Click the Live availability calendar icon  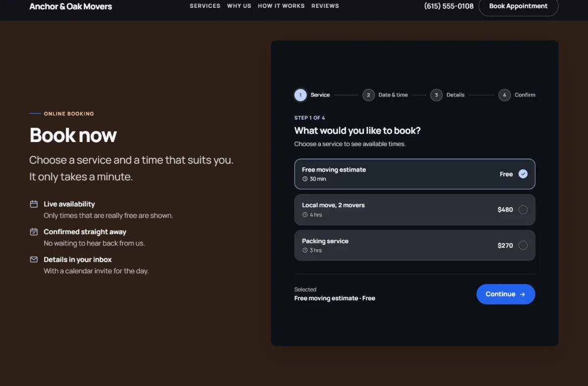coord(34,204)
